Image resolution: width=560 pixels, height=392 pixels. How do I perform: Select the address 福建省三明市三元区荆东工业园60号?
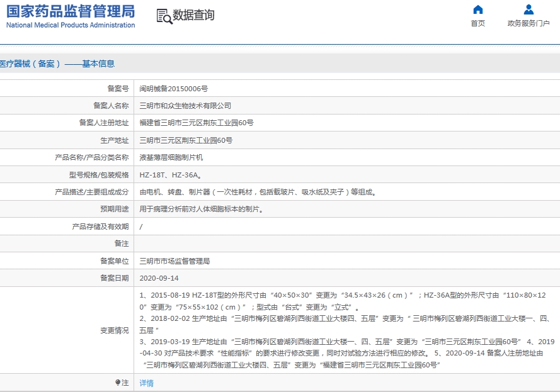pos(197,123)
